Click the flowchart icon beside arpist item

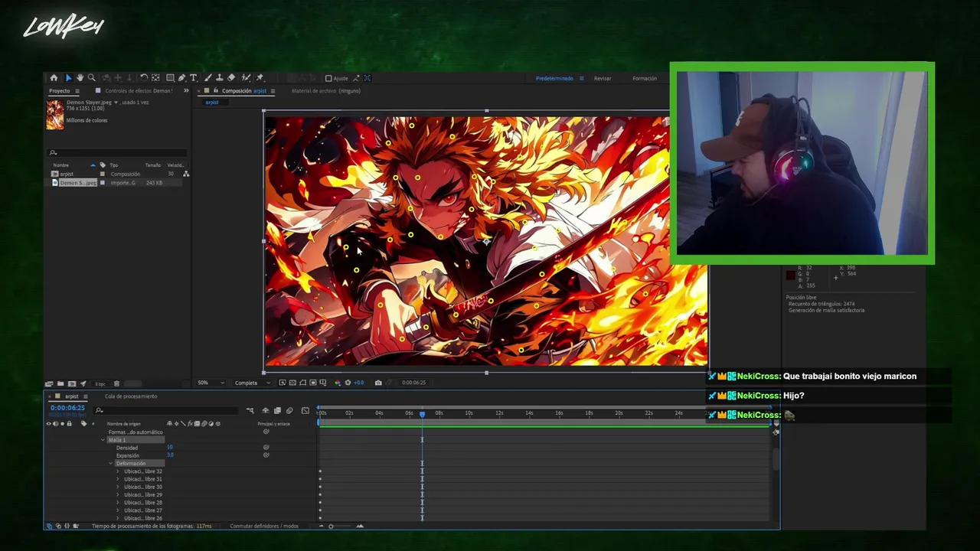(x=186, y=174)
